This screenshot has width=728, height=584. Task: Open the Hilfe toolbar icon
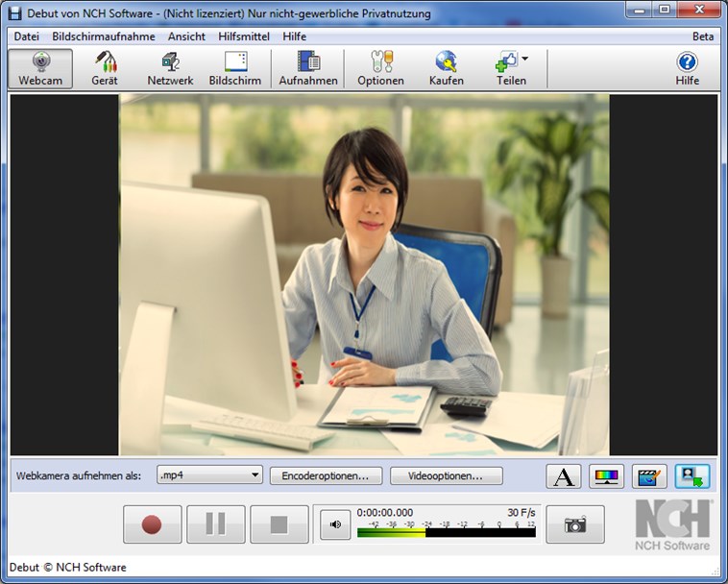pyautogui.click(x=687, y=69)
